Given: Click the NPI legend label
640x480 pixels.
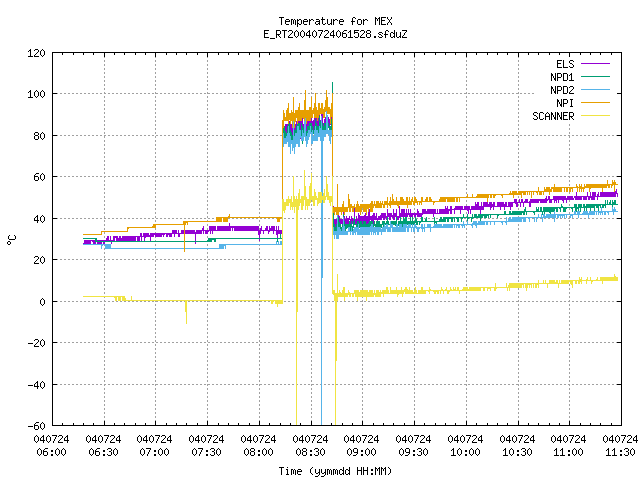Looking at the screenshot, I should click(x=565, y=103).
